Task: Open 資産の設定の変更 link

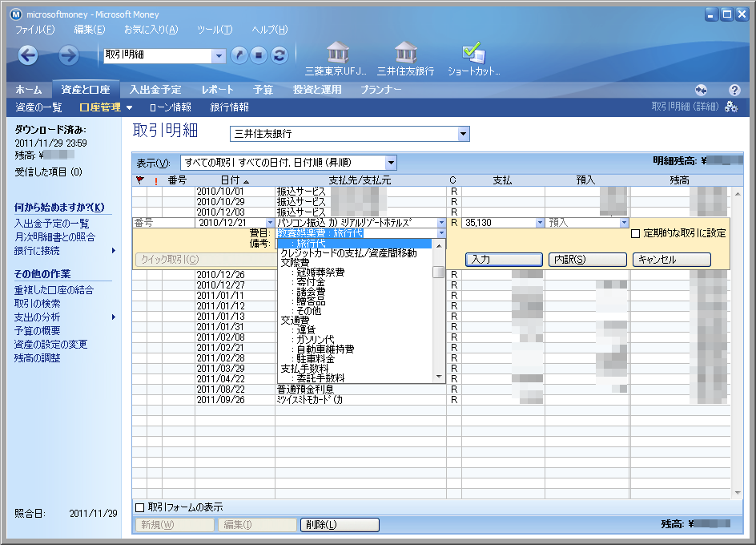Action: pos(50,344)
